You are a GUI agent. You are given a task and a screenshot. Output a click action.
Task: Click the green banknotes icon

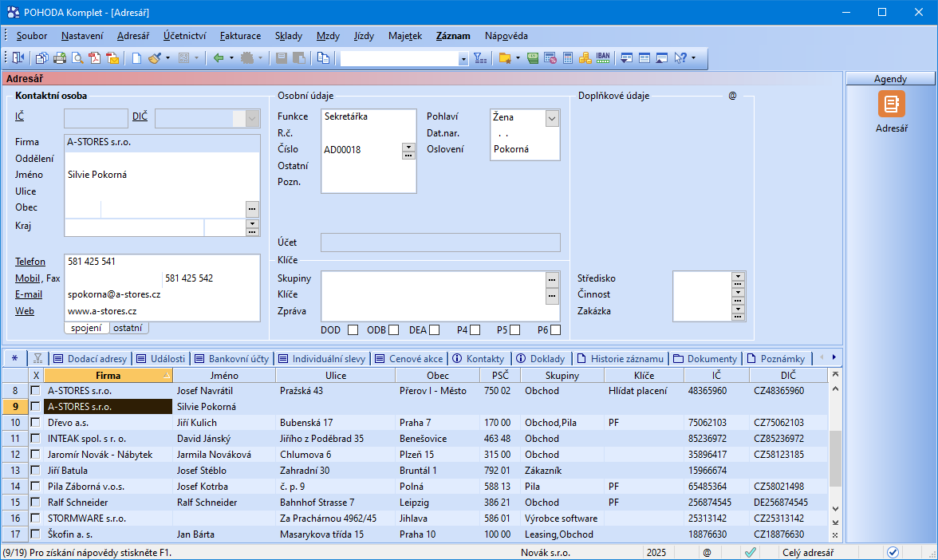533,58
